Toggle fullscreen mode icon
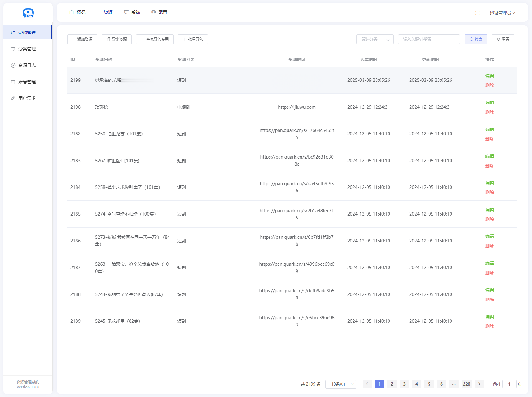532x397 pixels. click(477, 13)
